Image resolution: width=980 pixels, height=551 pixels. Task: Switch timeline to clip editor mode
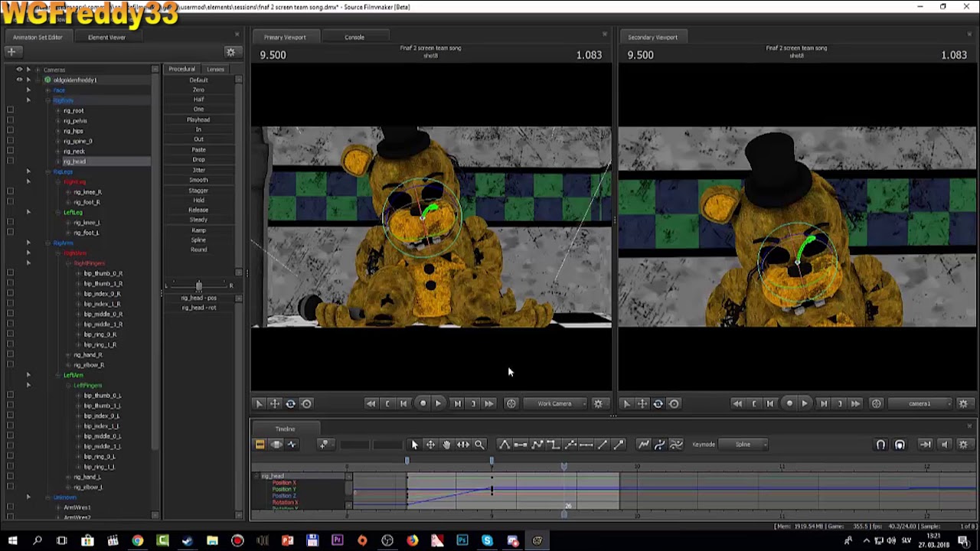coord(260,444)
